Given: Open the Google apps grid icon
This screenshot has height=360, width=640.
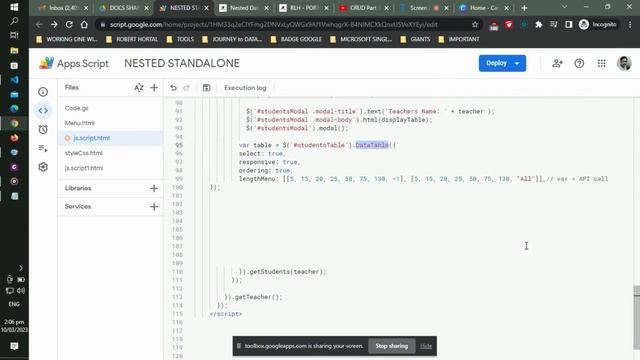Looking at the screenshot, I should [x=602, y=63].
